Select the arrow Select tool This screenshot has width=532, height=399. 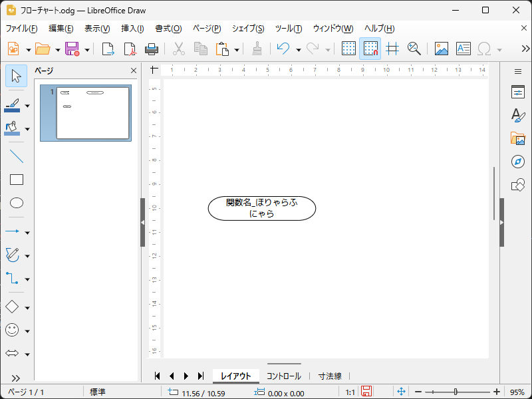coord(16,76)
